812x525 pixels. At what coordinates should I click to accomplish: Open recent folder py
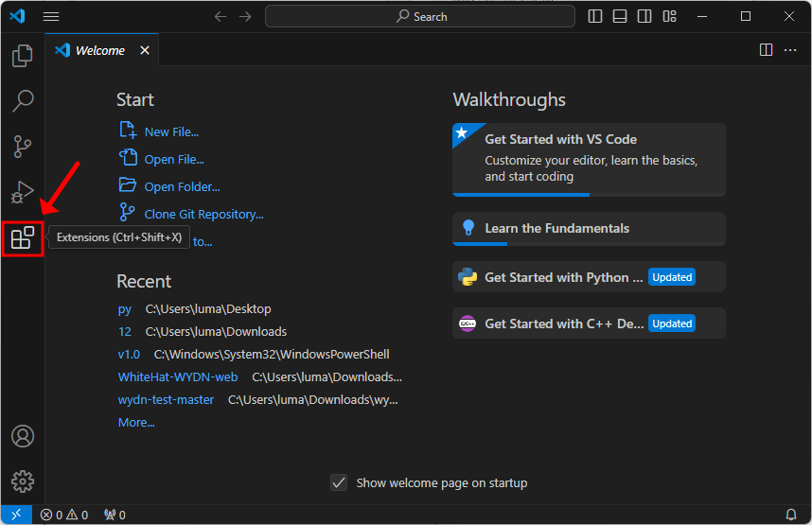pyautogui.click(x=124, y=309)
